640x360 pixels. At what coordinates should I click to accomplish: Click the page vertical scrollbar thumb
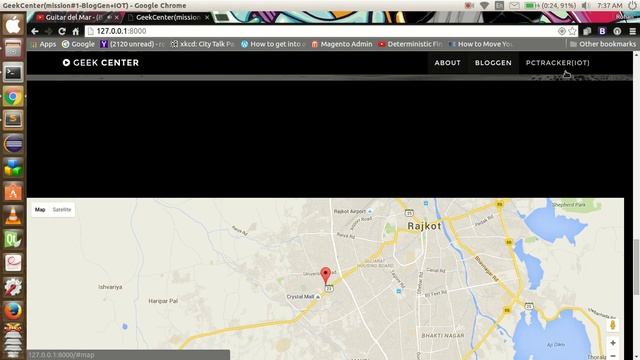(636, 267)
